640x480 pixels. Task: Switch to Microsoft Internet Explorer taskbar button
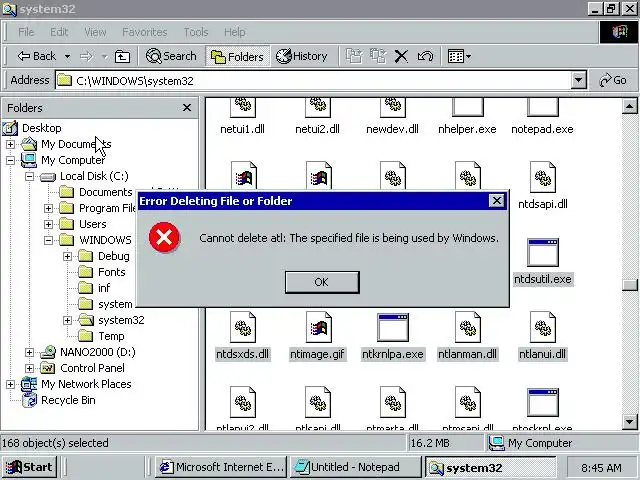pyautogui.click(x=221, y=467)
